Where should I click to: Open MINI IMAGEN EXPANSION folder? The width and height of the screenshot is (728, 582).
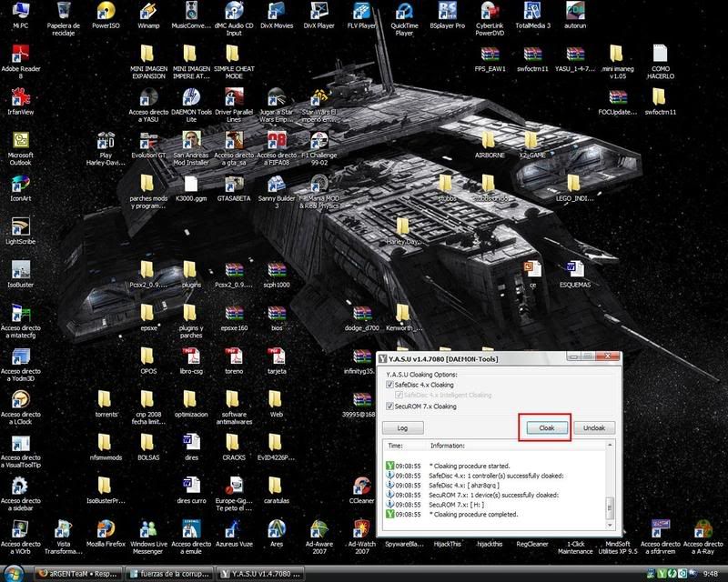(148, 62)
